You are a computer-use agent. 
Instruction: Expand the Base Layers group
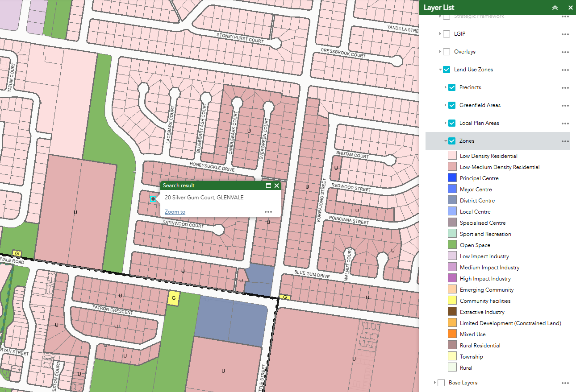(435, 383)
